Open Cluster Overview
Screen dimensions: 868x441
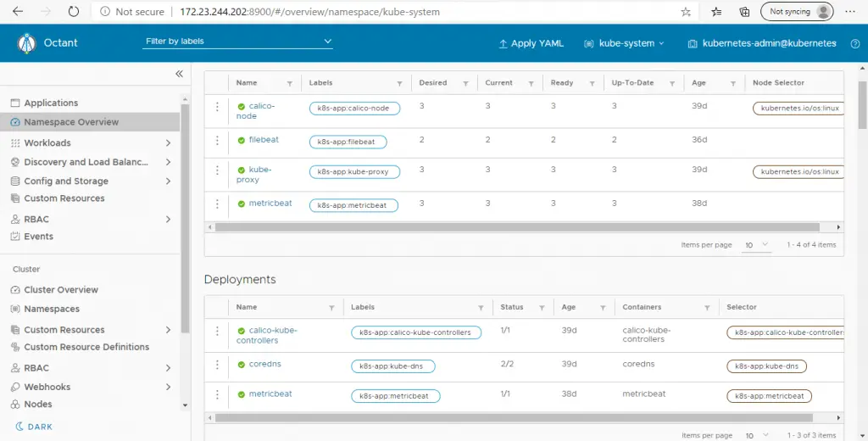(x=61, y=290)
